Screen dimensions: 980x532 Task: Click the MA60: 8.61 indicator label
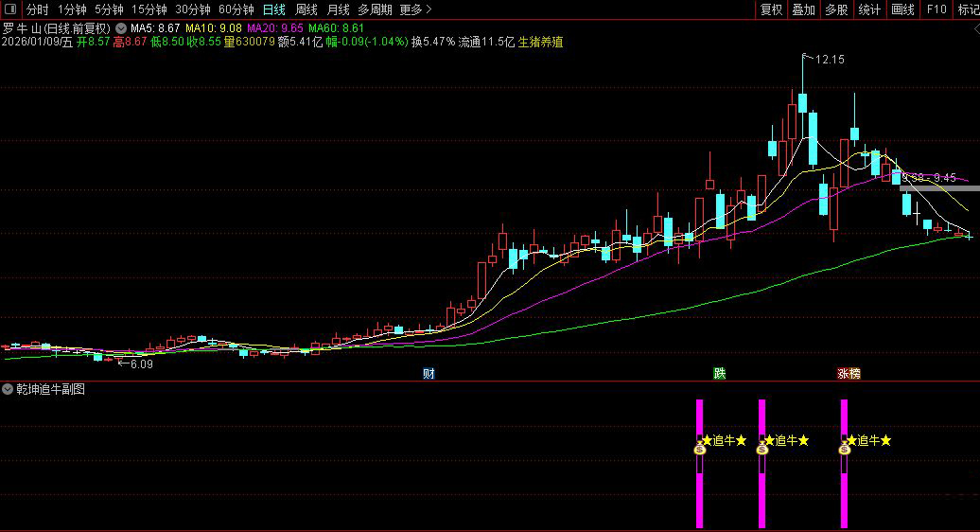[x=336, y=28]
